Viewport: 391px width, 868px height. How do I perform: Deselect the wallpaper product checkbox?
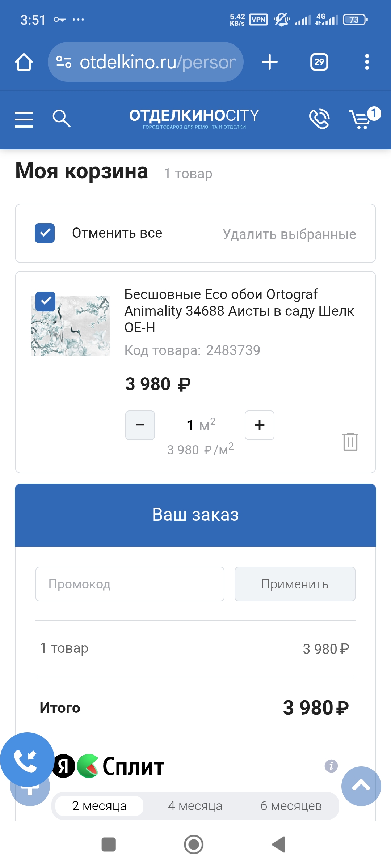click(46, 301)
